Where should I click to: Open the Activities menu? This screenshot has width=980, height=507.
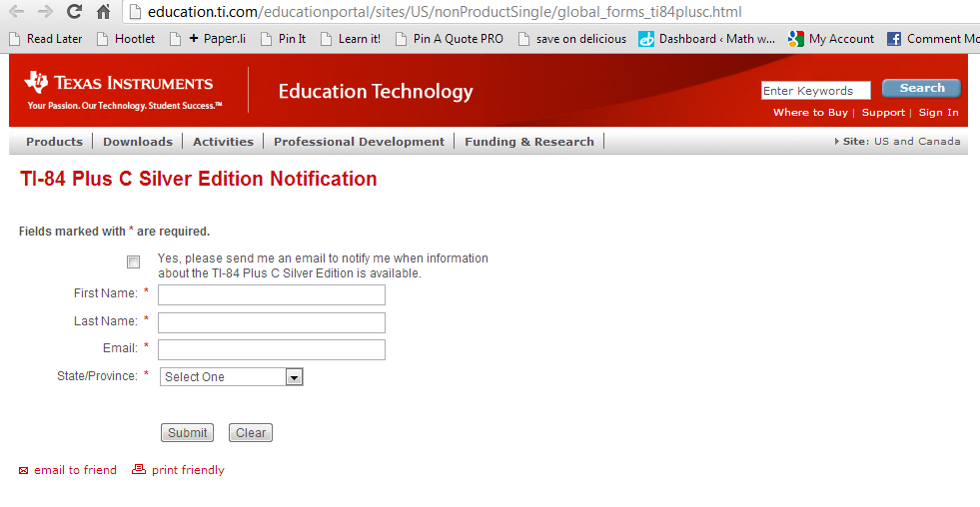click(223, 142)
